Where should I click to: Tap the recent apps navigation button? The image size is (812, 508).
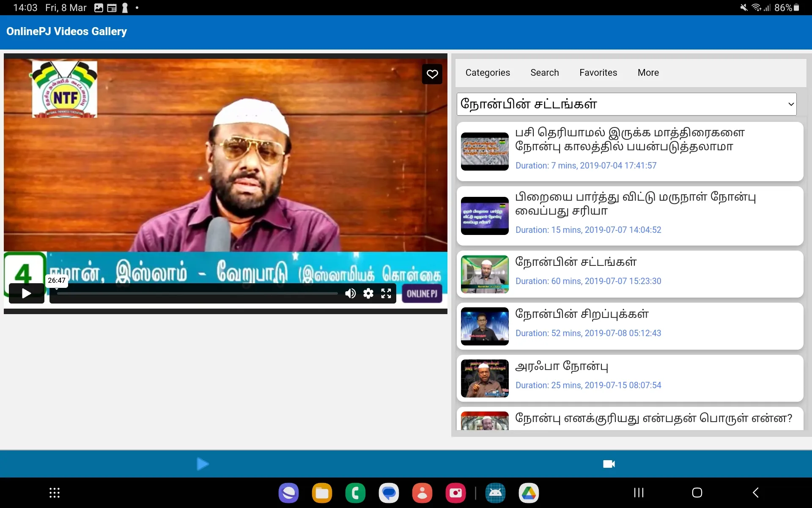click(x=639, y=493)
